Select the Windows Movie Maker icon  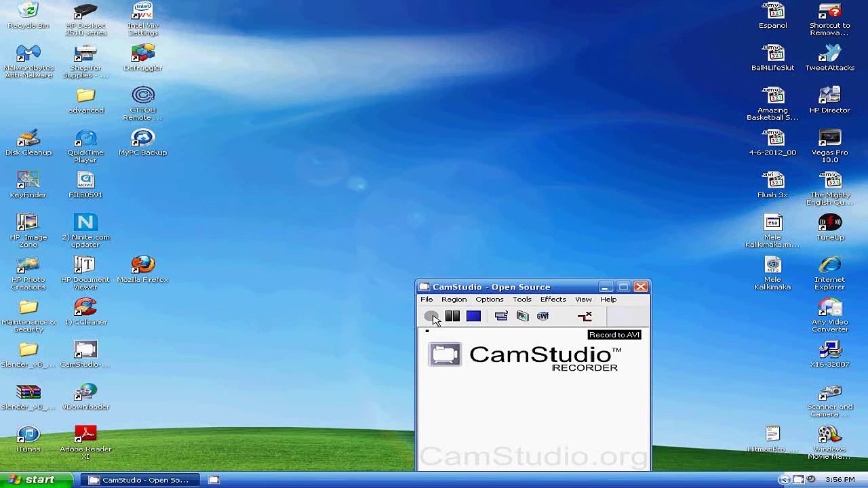830,443
